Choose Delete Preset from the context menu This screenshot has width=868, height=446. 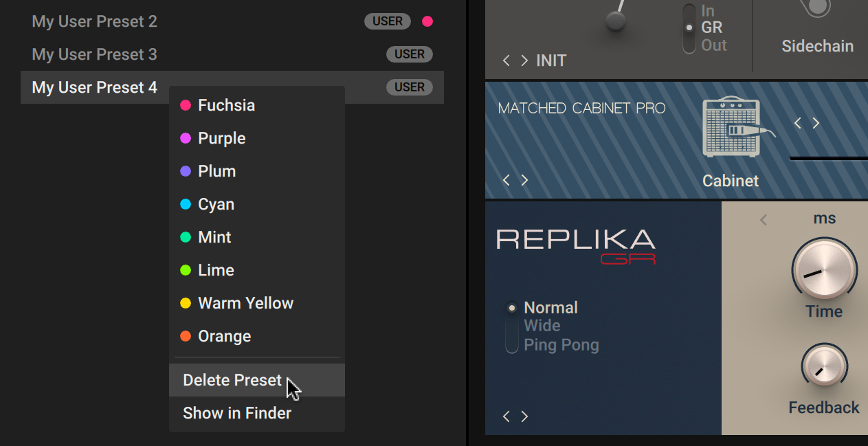pos(232,379)
